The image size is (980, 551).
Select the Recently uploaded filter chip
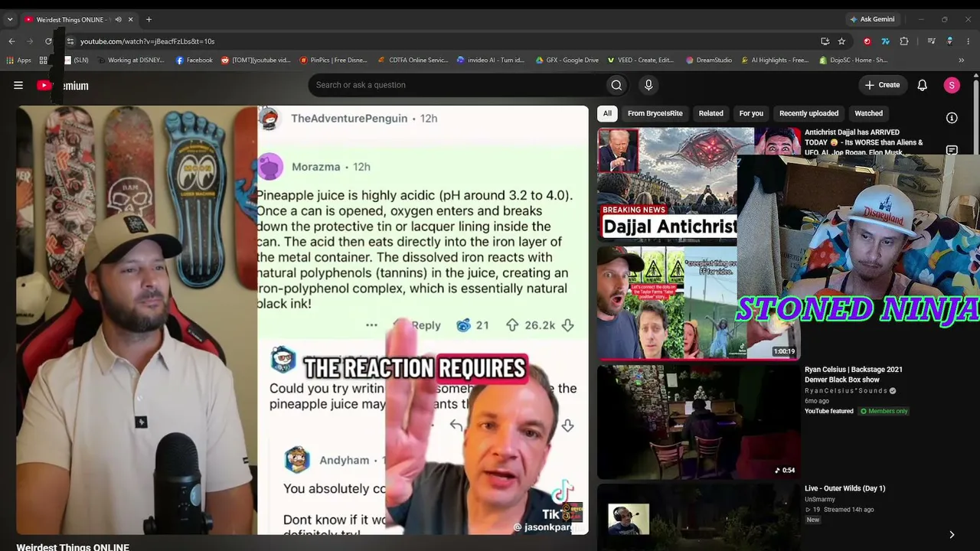tap(808, 113)
